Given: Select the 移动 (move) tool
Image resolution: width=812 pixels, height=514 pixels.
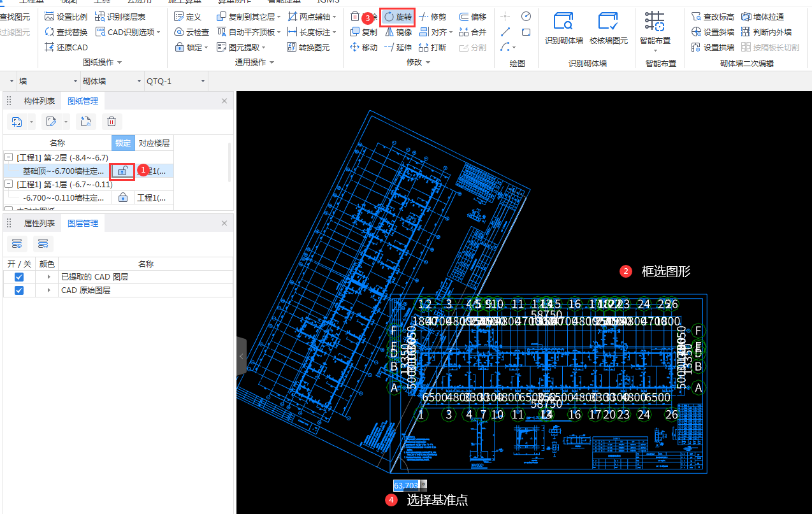Looking at the screenshot, I should click(x=363, y=47).
